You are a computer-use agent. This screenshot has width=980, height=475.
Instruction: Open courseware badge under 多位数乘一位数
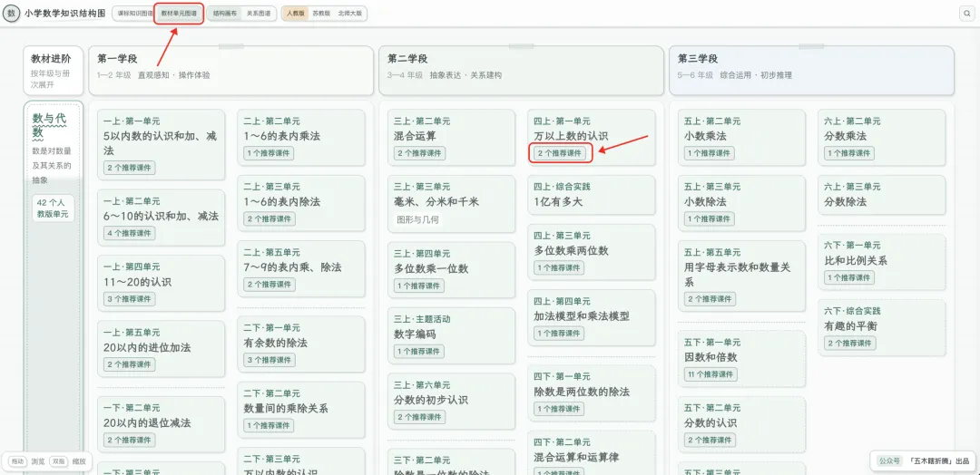[419, 286]
